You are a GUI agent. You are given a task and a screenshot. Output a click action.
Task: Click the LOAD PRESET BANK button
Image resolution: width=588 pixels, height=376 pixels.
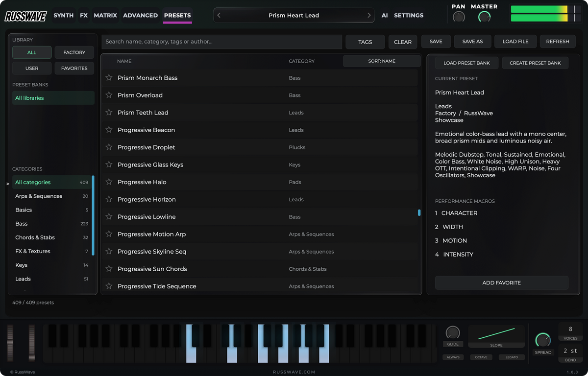pos(466,63)
